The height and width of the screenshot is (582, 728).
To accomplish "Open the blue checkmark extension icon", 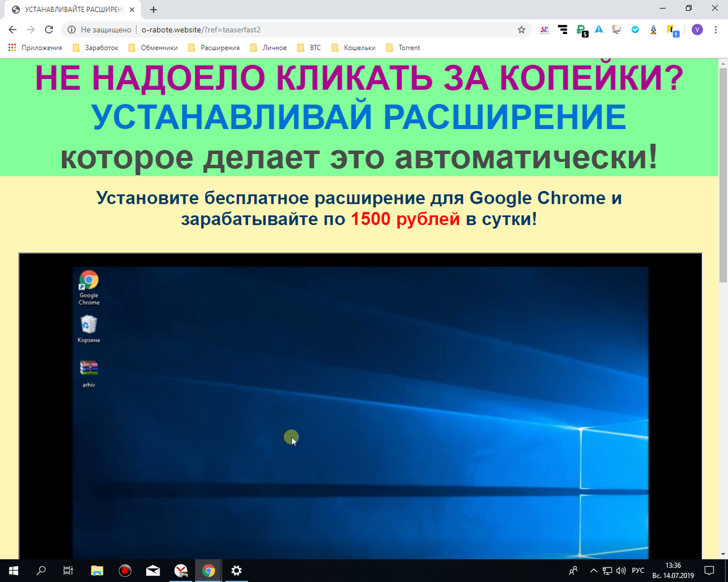I will click(635, 29).
